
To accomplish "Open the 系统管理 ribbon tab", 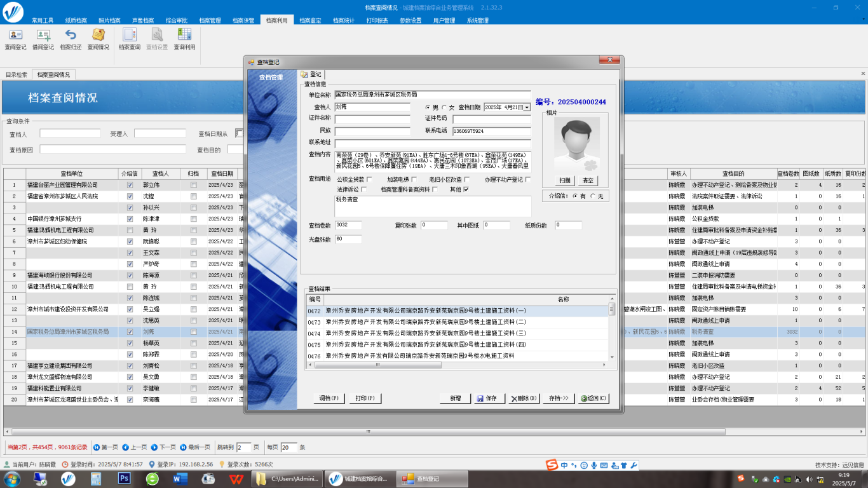I will [x=478, y=20].
